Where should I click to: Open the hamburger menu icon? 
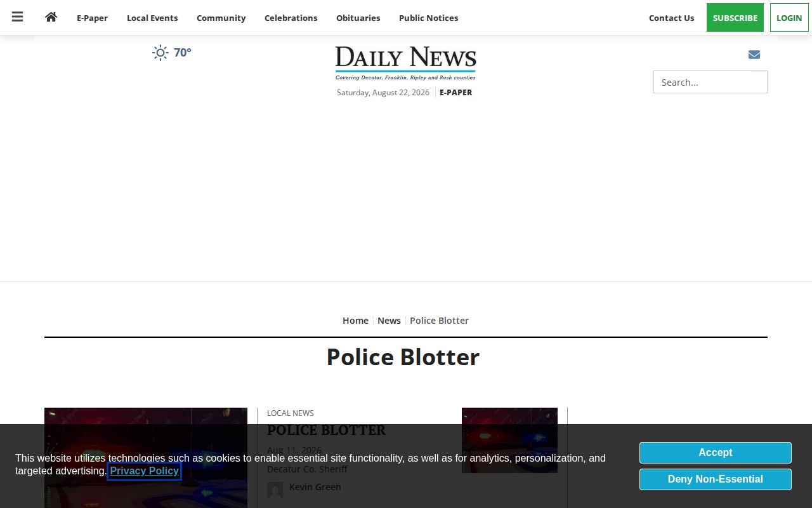[18, 17]
